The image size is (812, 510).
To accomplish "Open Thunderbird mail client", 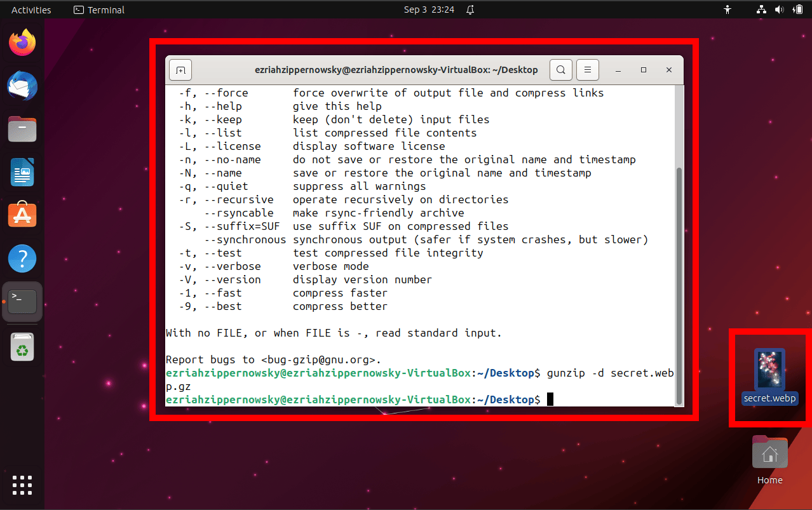I will click(22, 86).
